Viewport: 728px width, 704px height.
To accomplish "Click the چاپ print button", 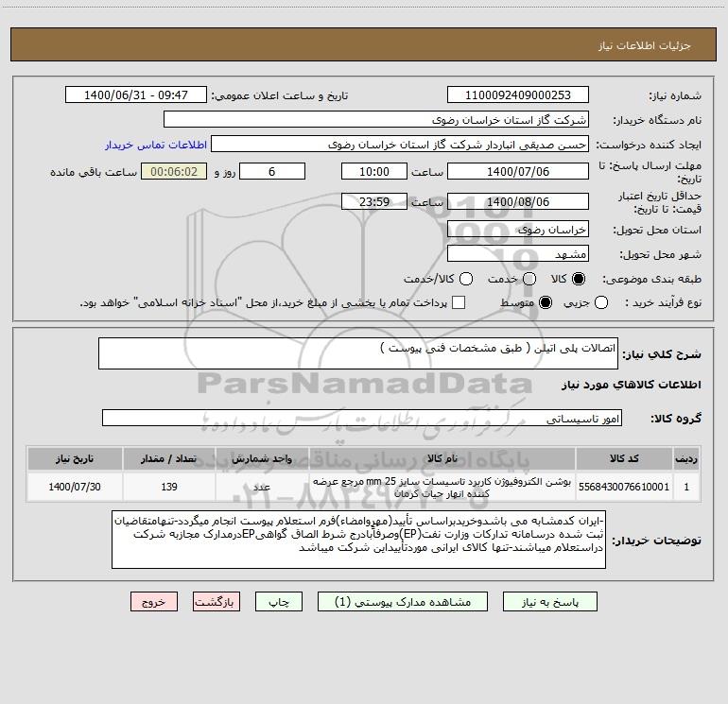I will pos(279,602).
